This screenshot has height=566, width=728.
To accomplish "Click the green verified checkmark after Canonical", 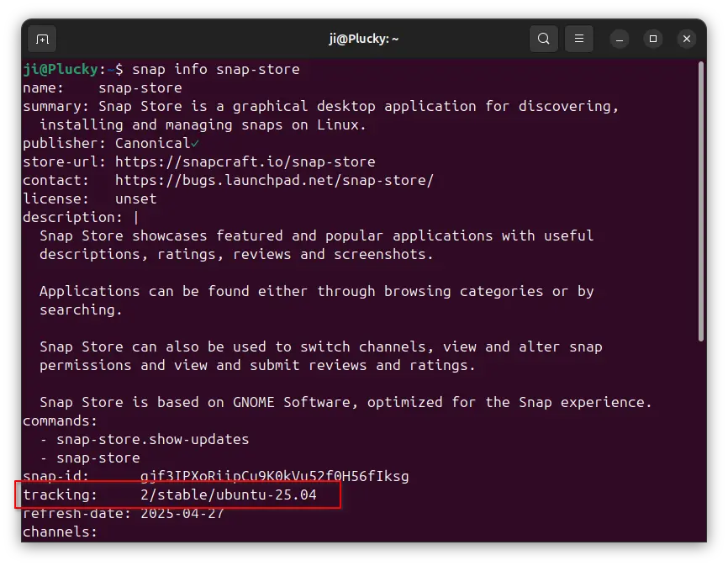I will pyautogui.click(x=195, y=144).
